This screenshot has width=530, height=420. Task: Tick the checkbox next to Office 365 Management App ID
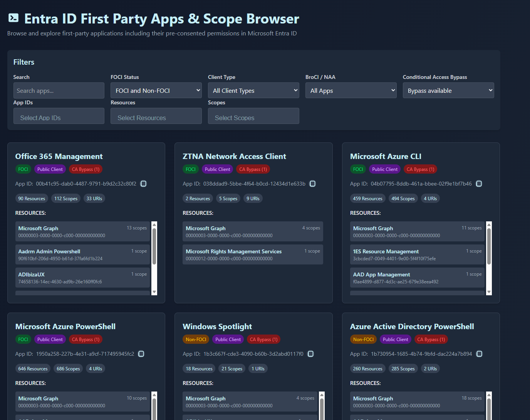click(x=143, y=184)
